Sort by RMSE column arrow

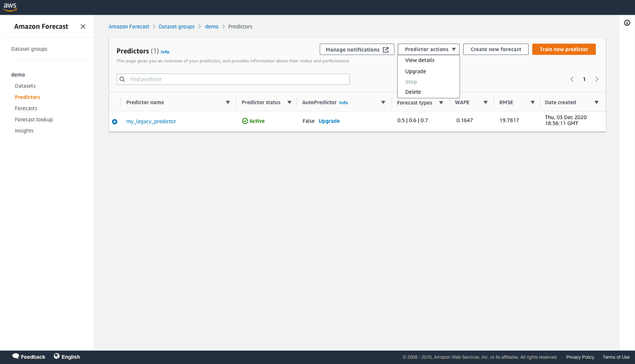tap(532, 103)
